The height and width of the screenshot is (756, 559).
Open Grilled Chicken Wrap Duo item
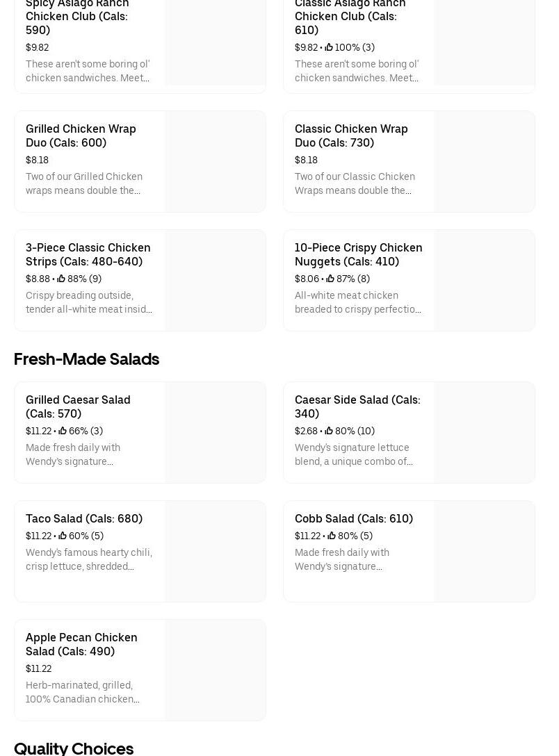[81, 135]
